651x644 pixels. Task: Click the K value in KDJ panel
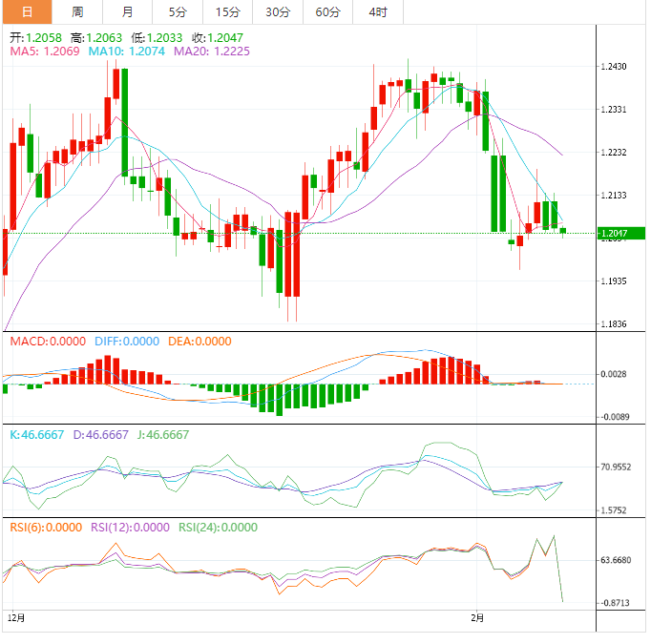pyautogui.click(x=36, y=434)
